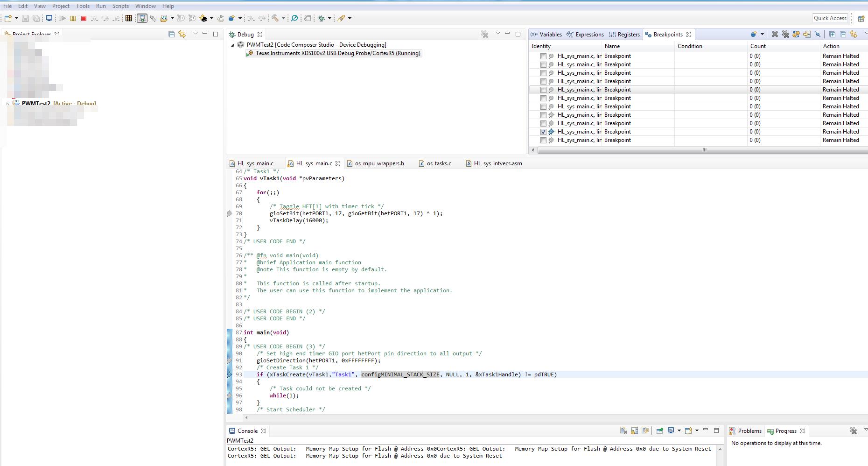Uncheck the enabled breakpoint checkbox
This screenshot has height=466, width=868.
point(543,132)
